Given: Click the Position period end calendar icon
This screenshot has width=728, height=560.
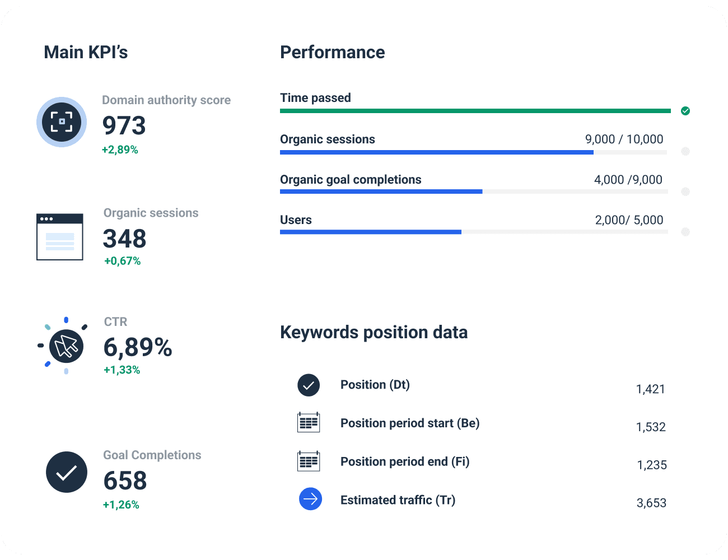Looking at the screenshot, I should pos(309,461).
